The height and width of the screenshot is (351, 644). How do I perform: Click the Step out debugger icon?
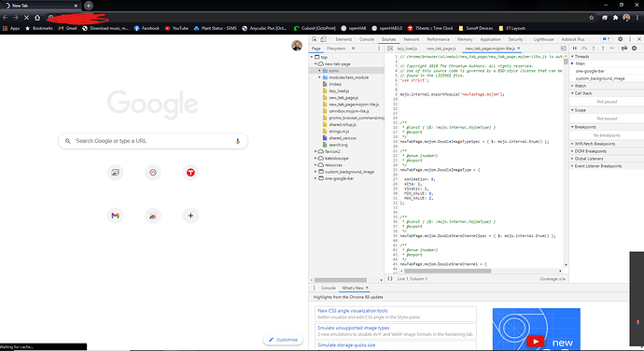tap(603, 49)
